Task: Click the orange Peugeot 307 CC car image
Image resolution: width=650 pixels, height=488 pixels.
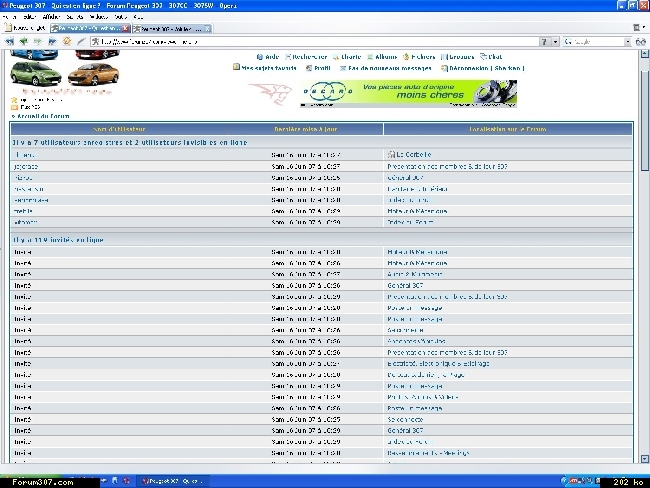Action: 93,74
